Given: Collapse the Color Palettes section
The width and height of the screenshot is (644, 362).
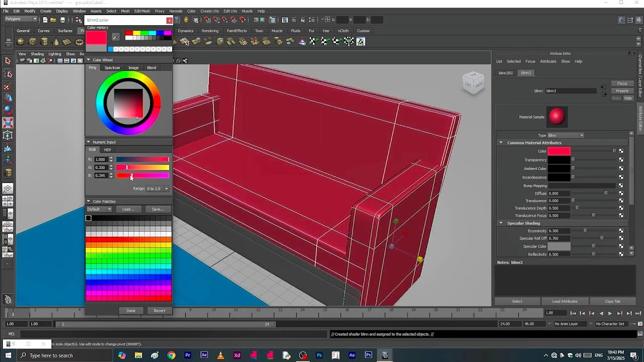Looking at the screenshot, I should tap(89, 202).
